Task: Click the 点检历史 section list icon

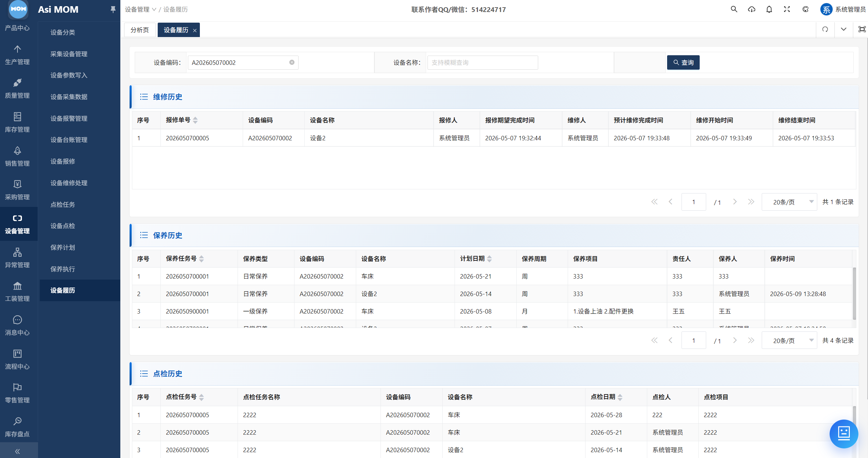Action: (144, 374)
